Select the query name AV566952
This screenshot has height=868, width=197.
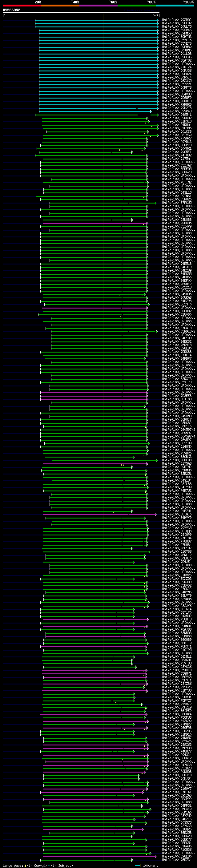(x=11, y=10)
